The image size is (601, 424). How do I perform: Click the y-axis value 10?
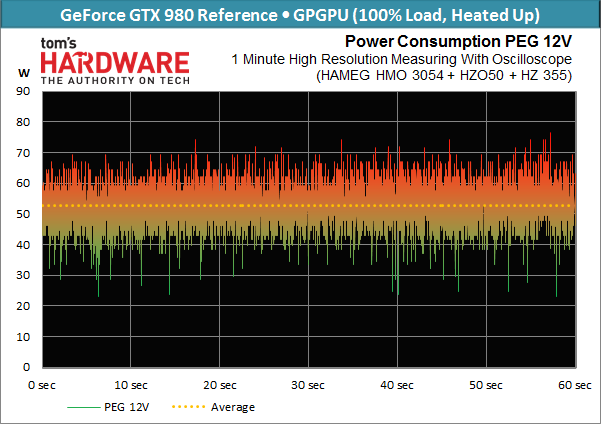pos(23,337)
